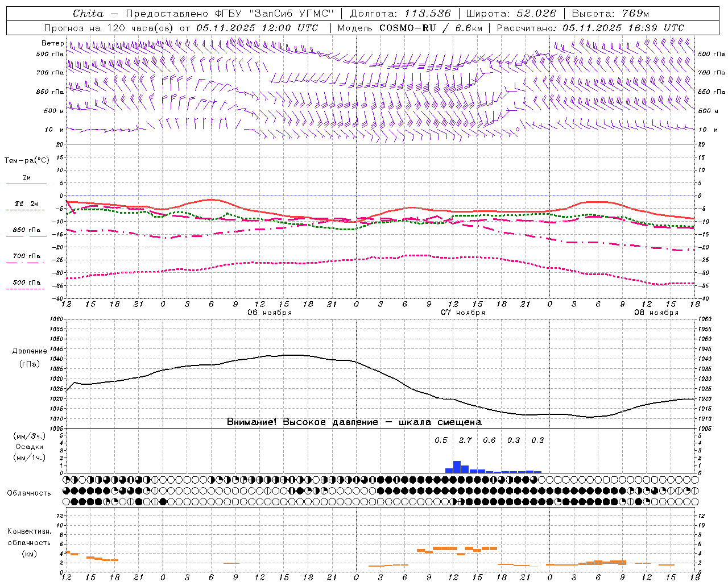This screenshot has width=728, height=582.
Task: Click the Прогноз на 120 часа(ов) text
Action: 110,28
